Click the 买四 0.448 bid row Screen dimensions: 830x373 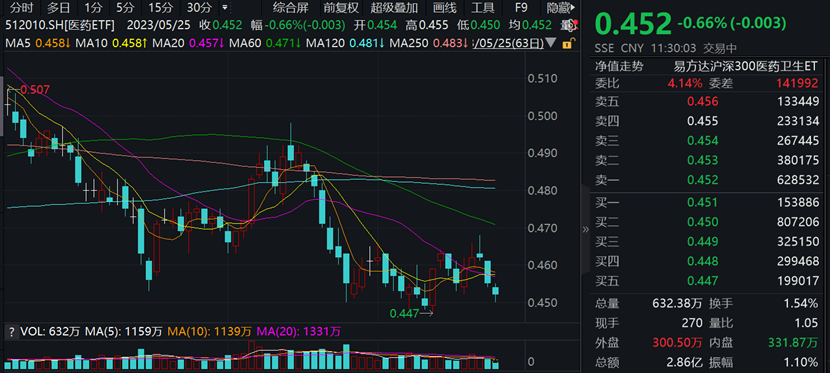click(707, 261)
